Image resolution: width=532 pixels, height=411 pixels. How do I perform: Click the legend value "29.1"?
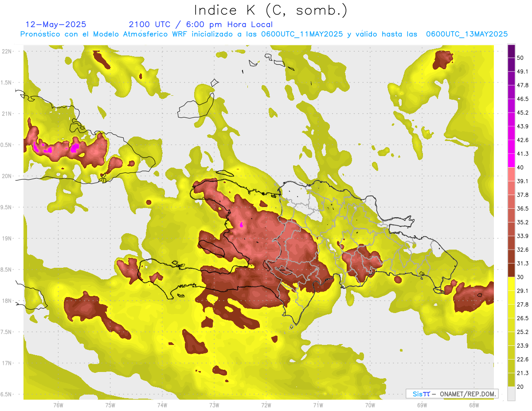pyautogui.click(x=523, y=291)
